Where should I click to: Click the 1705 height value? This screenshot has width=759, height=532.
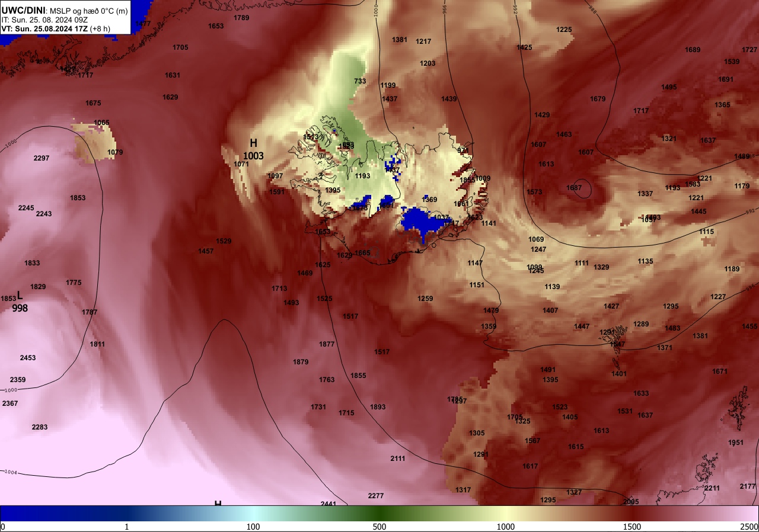pyautogui.click(x=180, y=47)
